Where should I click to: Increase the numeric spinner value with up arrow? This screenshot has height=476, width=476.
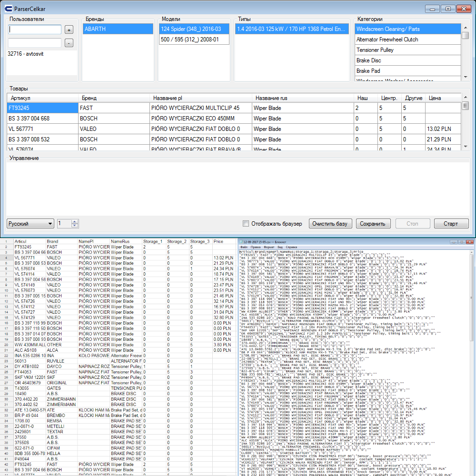coord(75,222)
